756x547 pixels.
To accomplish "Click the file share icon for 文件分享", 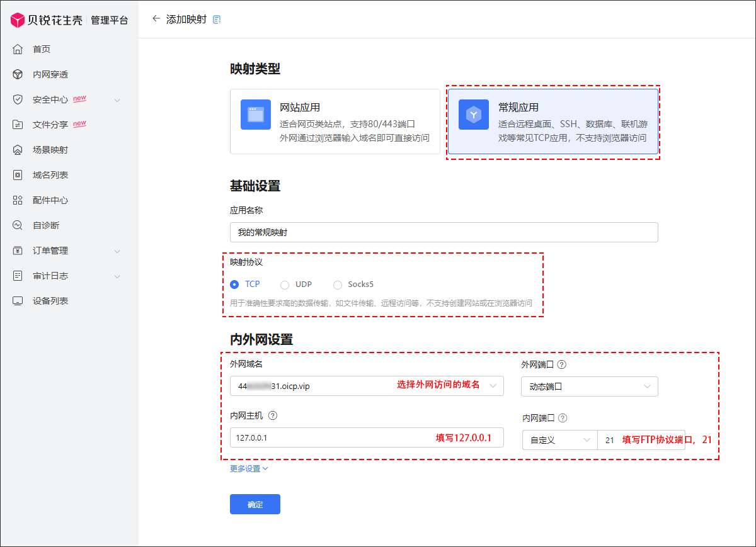I will [x=18, y=125].
